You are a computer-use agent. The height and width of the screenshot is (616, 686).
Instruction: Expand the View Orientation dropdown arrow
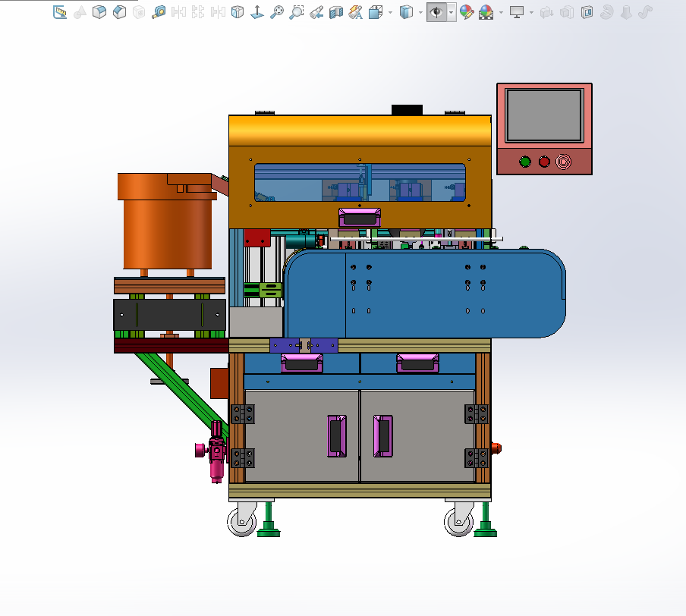[x=390, y=13]
